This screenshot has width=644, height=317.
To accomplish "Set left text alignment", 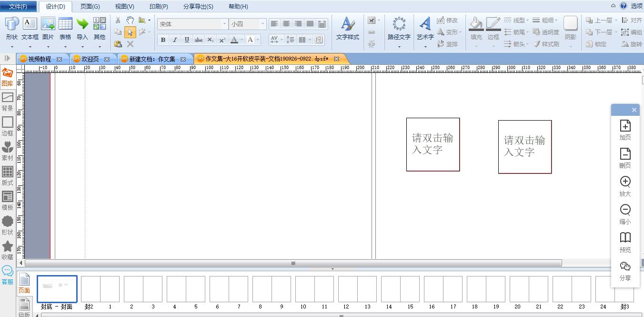I will pos(274,24).
